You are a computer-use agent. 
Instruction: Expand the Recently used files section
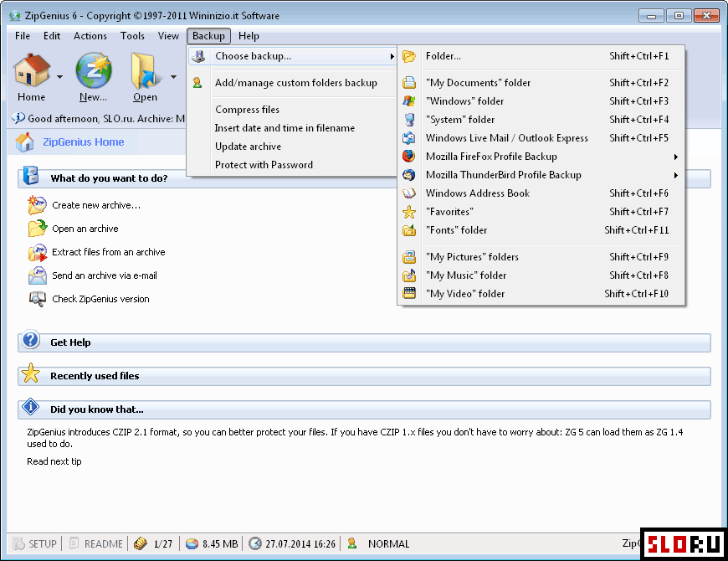pyautogui.click(x=364, y=376)
